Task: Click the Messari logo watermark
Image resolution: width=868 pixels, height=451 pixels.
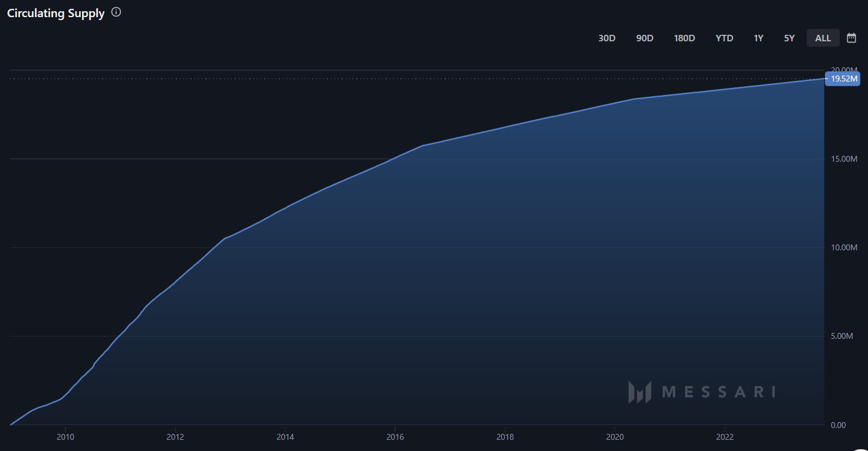Action: (702, 391)
